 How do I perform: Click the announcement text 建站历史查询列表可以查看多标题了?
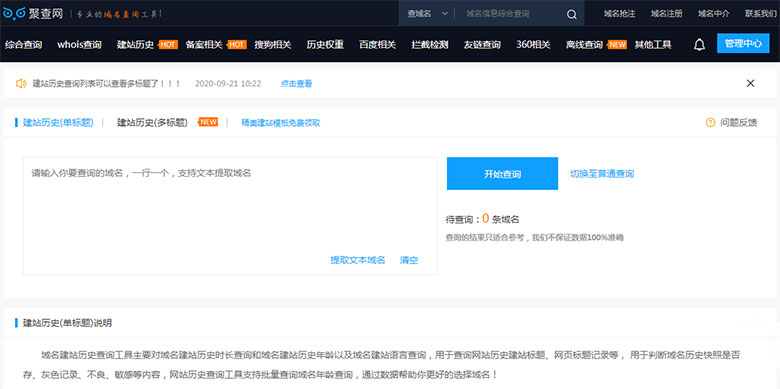click(107, 84)
